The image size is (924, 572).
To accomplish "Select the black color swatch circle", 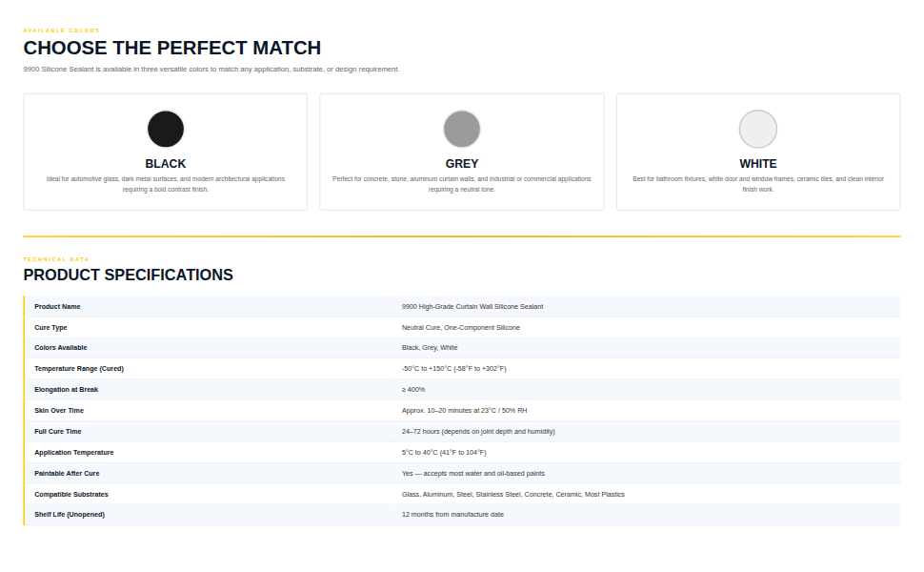I will point(166,129).
